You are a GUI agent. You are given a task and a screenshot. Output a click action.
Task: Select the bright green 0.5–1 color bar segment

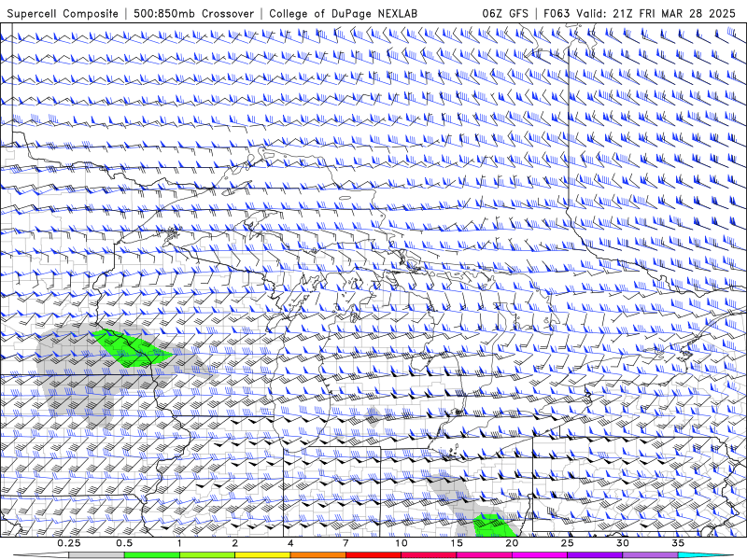pos(151,555)
